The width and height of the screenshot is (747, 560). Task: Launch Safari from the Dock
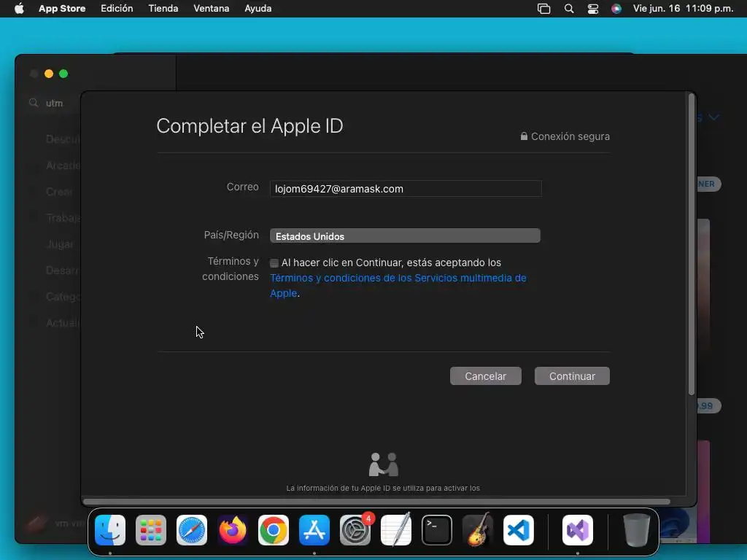coord(192,530)
